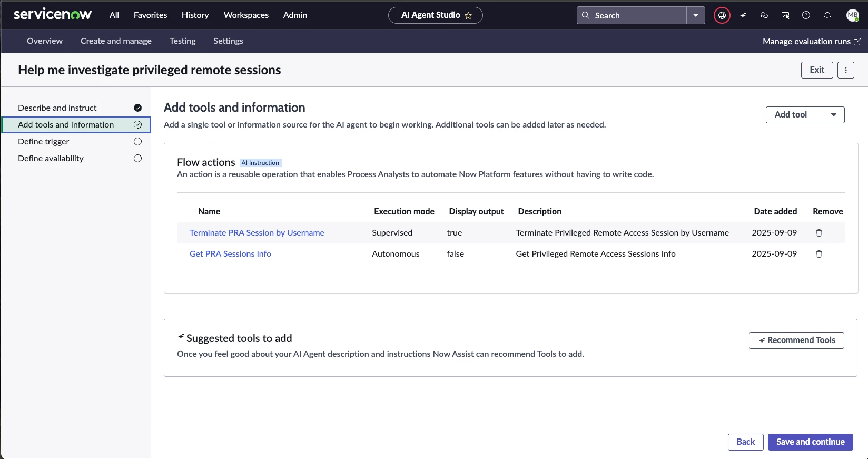Switch to Create and manage tab
Viewport: 868px width, 459px height.
pyautogui.click(x=116, y=41)
